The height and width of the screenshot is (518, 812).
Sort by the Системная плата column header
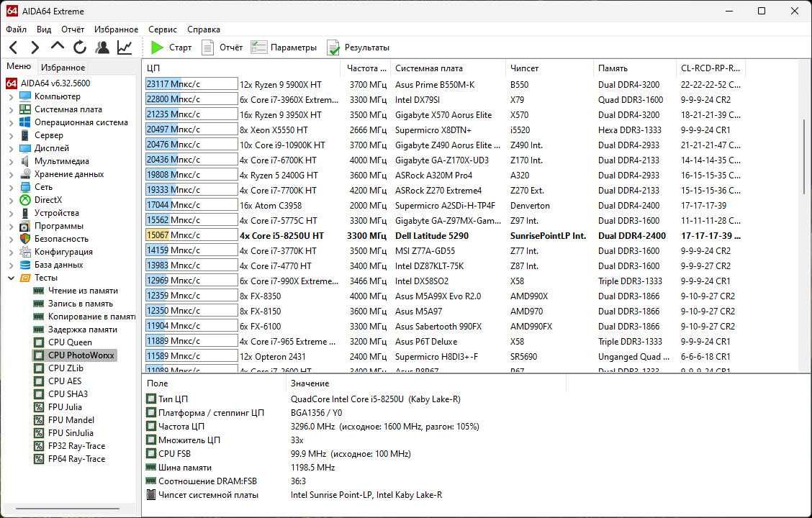point(448,68)
